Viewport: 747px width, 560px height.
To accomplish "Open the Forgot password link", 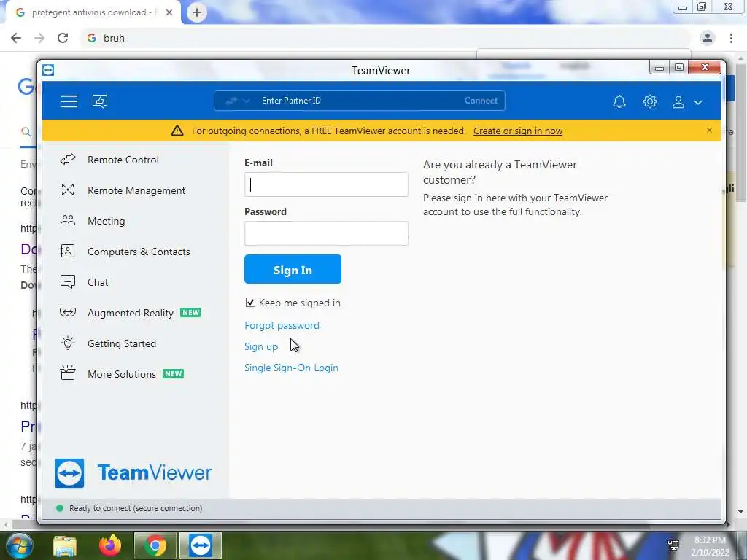I will 282,325.
